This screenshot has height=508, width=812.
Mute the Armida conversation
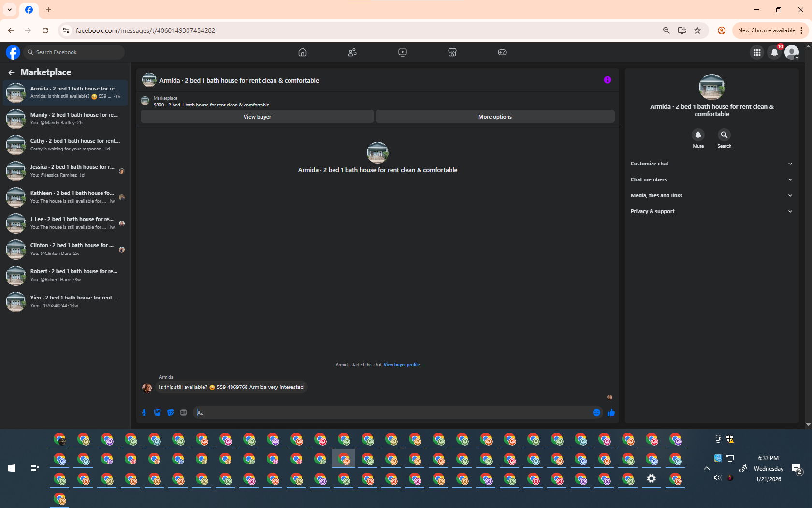coord(698,135)
